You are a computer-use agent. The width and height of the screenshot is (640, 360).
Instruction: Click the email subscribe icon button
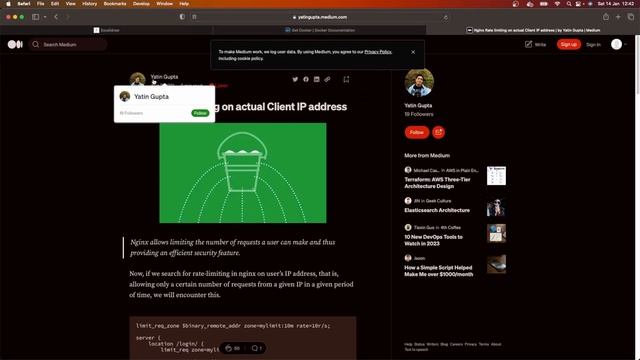coord(438,132)
